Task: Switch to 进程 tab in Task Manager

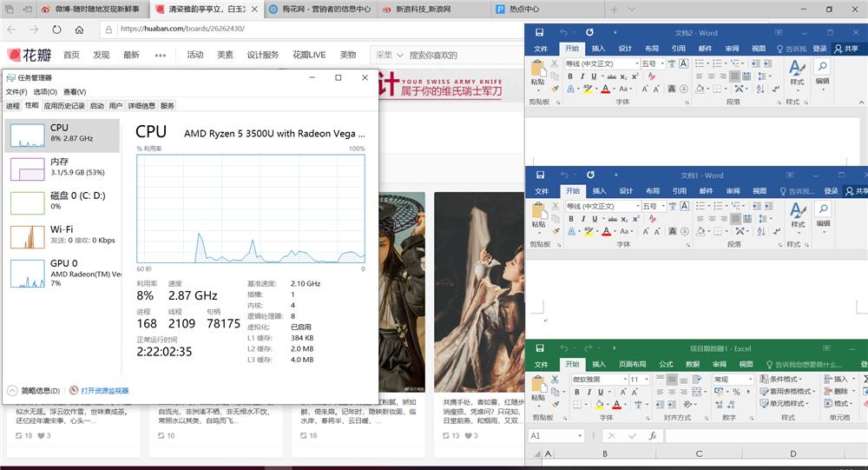Action: coord(12,106)
